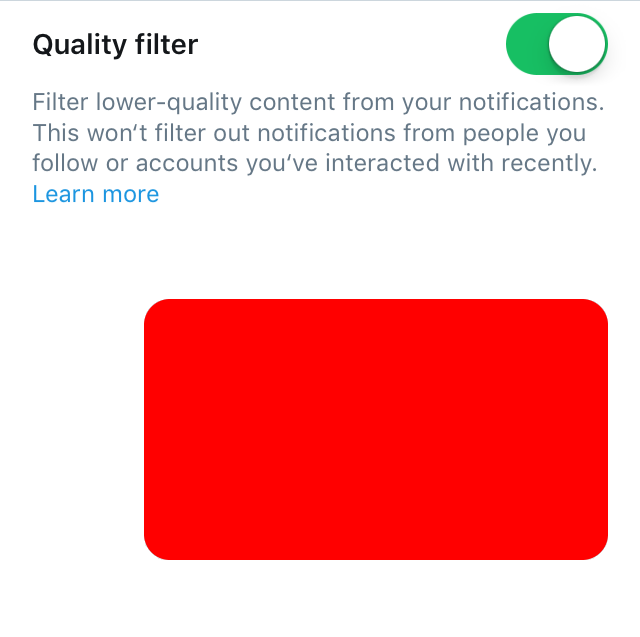Turn off the green Quality filter toggle
640x637 pixels.
point(557,44)
